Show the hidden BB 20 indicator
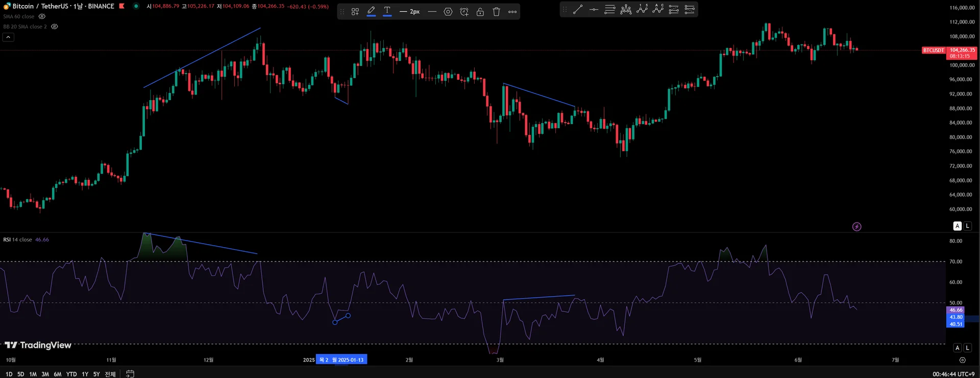The height and width of the screenshot is (378, 980). coord(55,27)
